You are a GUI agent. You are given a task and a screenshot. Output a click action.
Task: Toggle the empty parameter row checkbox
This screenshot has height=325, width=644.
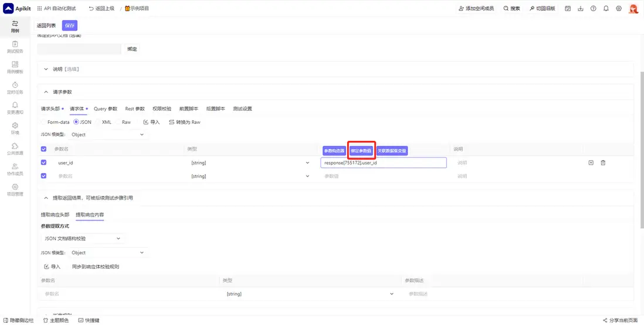point(44,176)
